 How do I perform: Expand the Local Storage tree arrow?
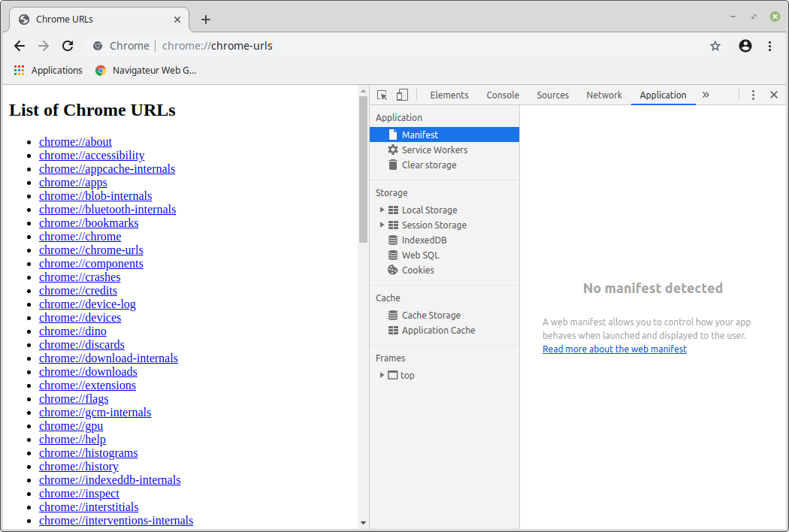click(382, 210)
